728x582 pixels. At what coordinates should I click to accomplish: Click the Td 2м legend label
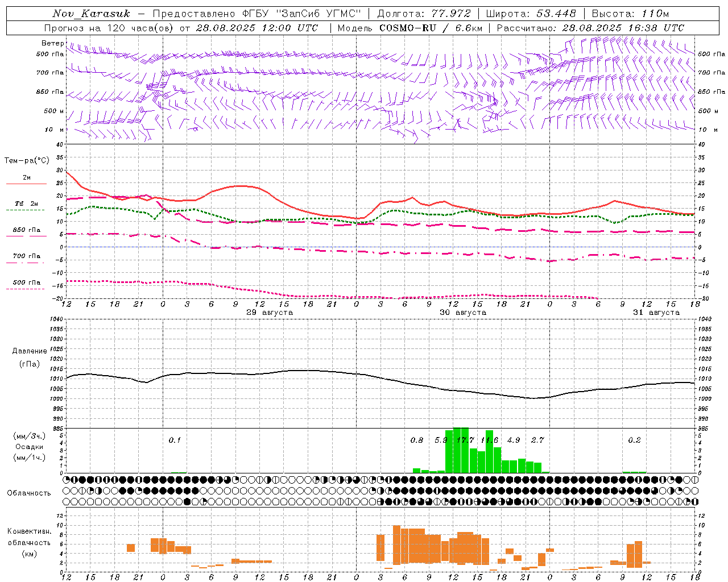(x=26, y=203)
